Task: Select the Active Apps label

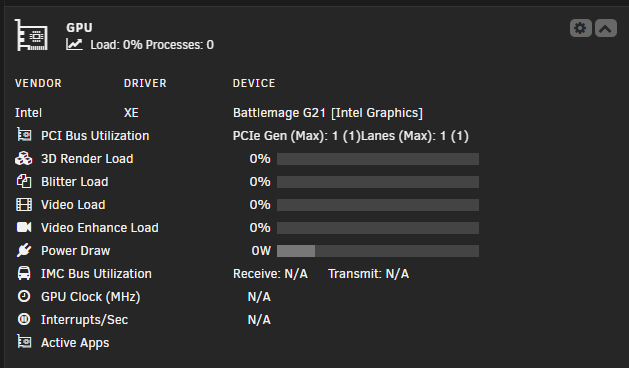Action: (75, 343)
